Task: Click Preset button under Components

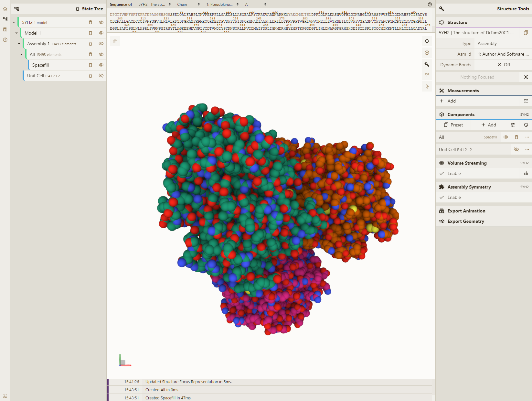Action: (x=453, y=125)
